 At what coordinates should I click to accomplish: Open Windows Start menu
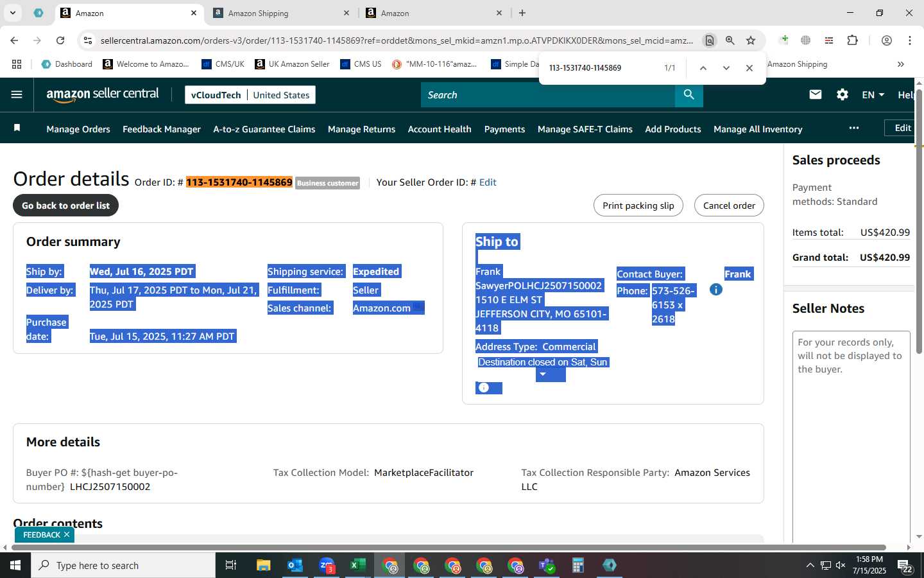tap(15, 565)
